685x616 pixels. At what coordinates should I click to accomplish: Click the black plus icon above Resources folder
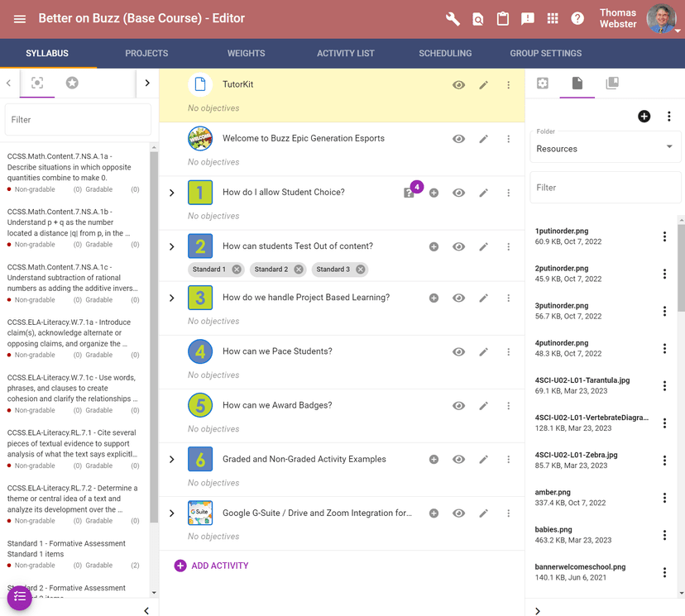tap(644, 117)
